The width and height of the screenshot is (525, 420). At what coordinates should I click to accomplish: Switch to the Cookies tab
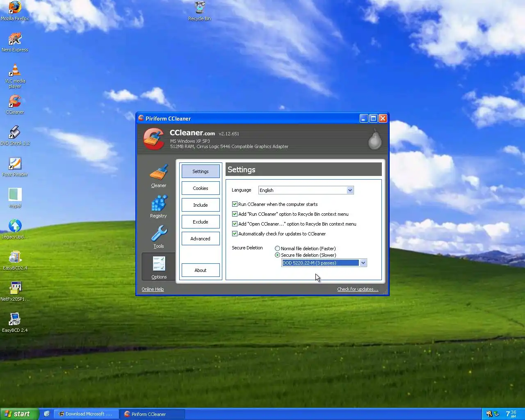[x=201, y=188]
